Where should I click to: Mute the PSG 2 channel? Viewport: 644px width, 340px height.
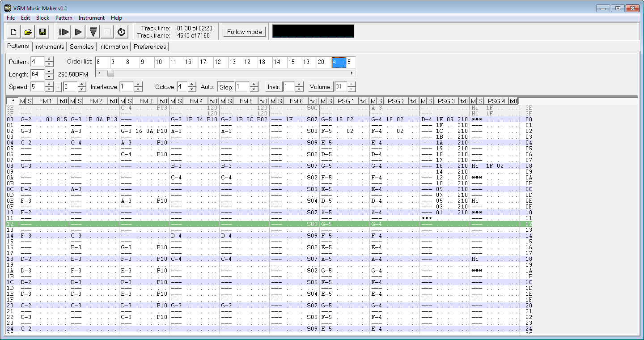click(x=373, y=101)
